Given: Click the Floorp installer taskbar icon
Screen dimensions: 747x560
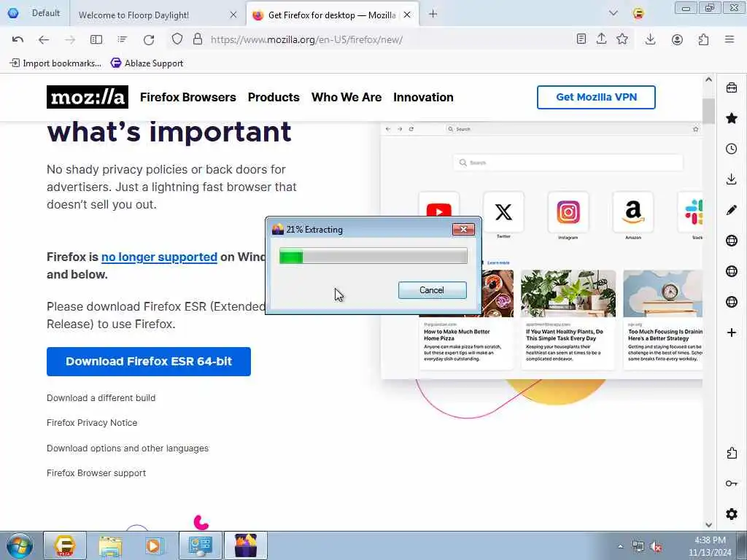Looking at the screenshot, I should click(245, 545).
